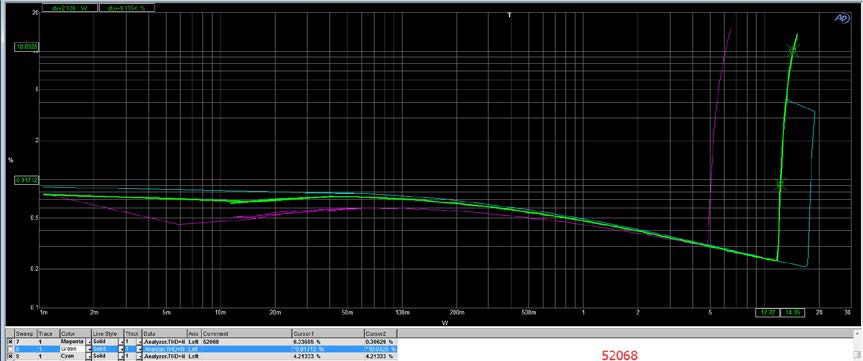Open the Cyan color dropdown arrow
Image resolution: width=863 pixels, height=361 pixels.
click(x=88, y=356)
